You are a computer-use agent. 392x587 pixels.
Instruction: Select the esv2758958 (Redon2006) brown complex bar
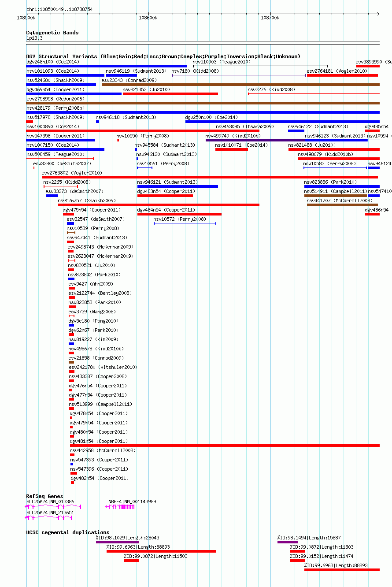coord(203,103)
